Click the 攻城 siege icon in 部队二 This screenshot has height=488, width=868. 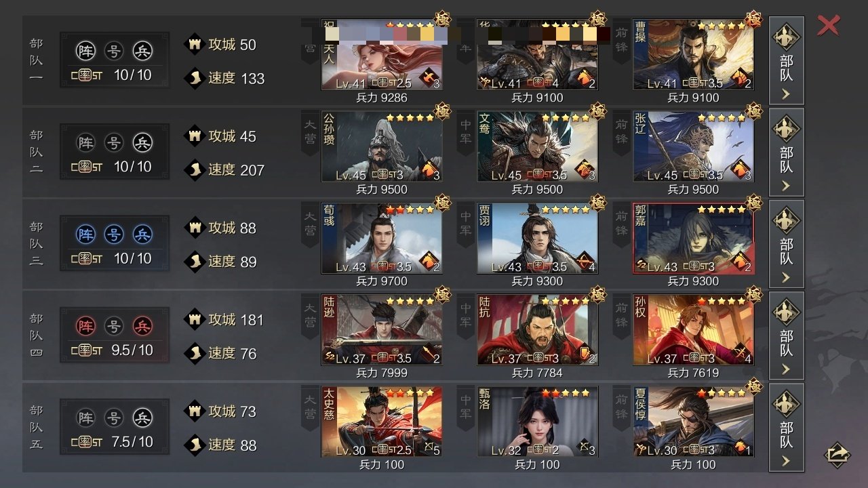195,136
